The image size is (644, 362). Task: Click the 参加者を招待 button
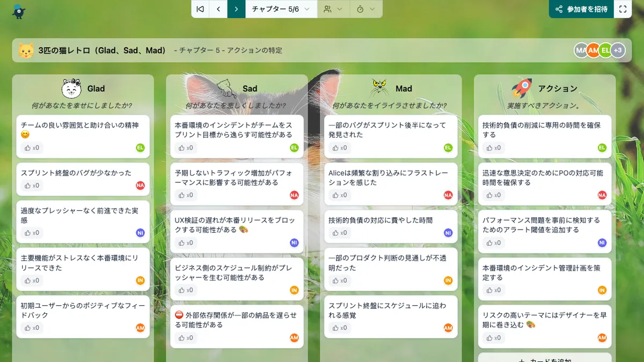581,9
